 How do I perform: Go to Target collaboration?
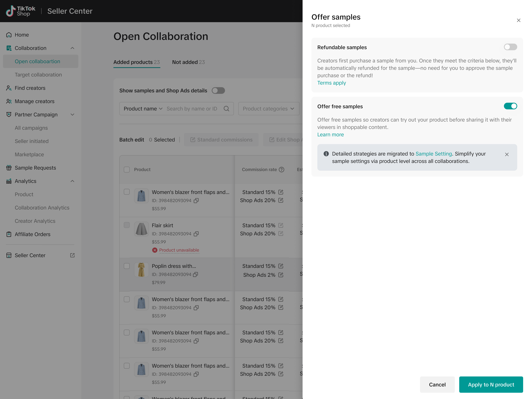pyautogui.click(x=38, y=75)
